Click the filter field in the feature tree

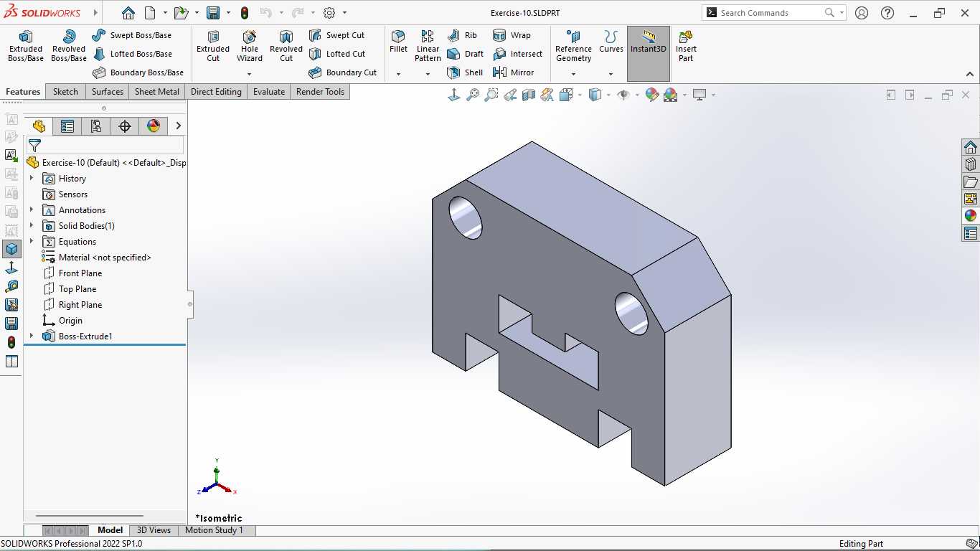click(105, 146)
